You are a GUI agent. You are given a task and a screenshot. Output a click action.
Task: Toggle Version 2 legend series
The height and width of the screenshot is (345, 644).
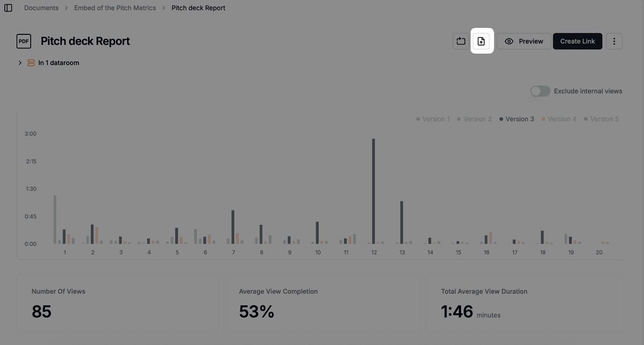(x=474, y=119)
